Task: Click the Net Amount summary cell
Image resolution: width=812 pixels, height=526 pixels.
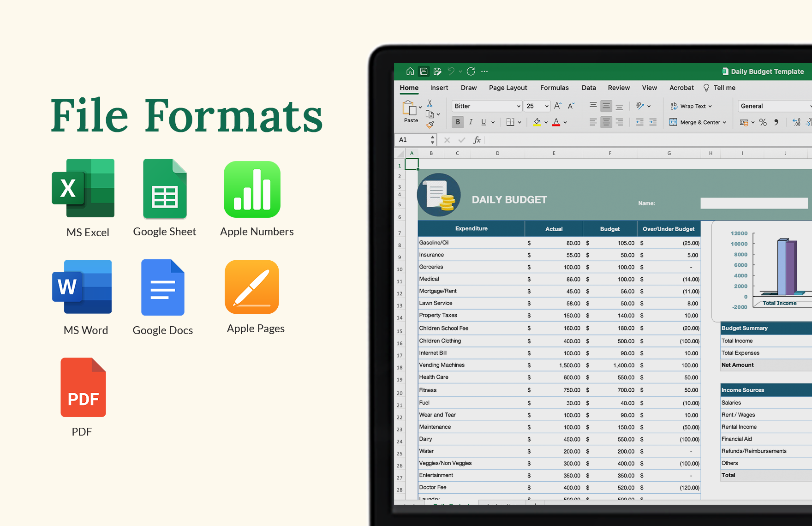Action: pyautogui.click(x=766, y=365)
